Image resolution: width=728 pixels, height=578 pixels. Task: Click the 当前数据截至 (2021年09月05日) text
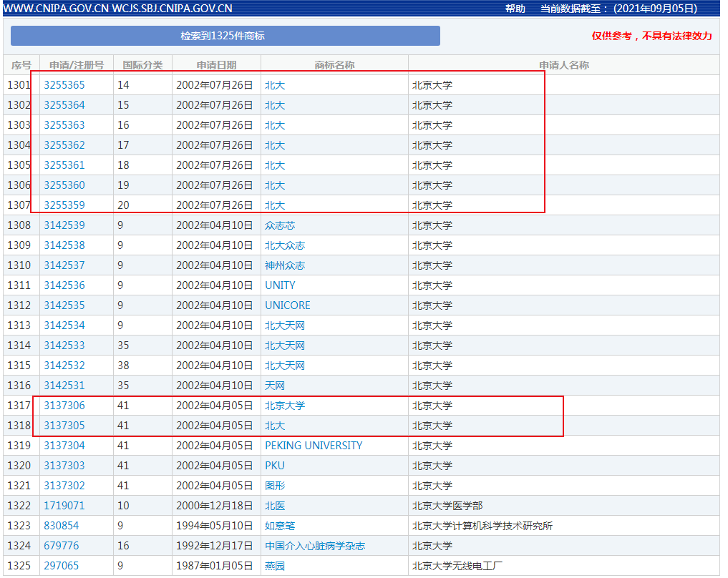pos(619,9)
